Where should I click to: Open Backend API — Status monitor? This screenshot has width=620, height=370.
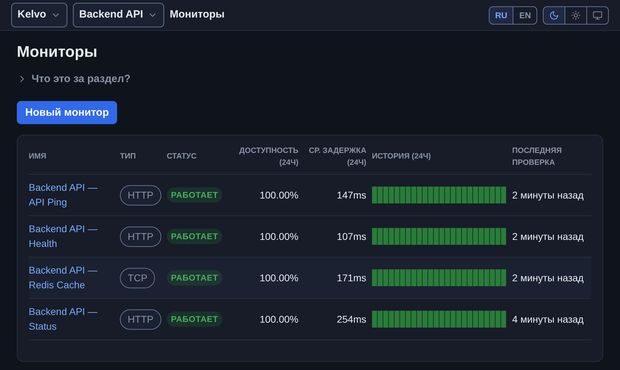63,319
